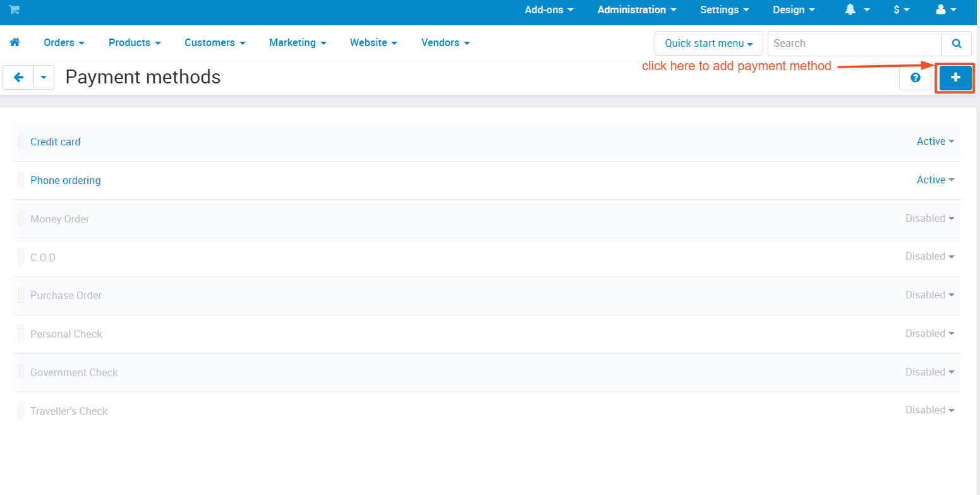Open the Phone ordering payment method
This screenshot has height=495, width=980.
(x=66, y=180)
